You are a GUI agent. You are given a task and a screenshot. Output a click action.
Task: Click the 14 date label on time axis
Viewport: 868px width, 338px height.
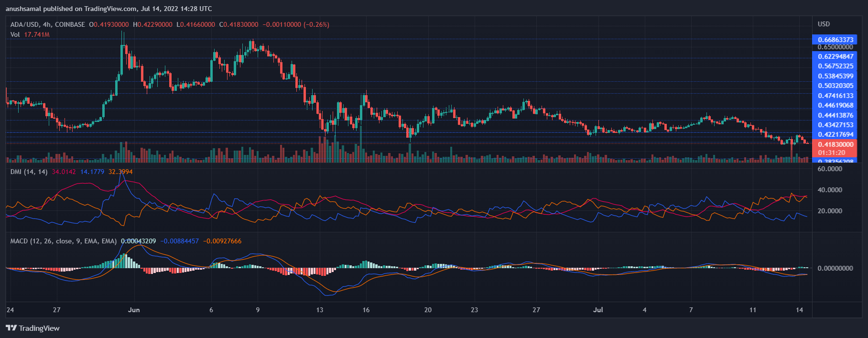click(799, 310)
